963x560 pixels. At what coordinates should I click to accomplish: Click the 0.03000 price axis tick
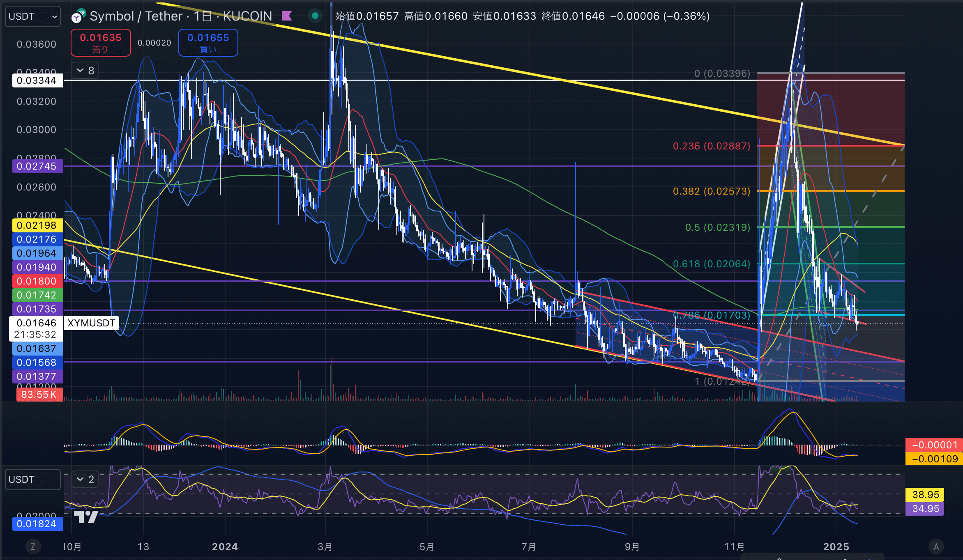[36, 130]
